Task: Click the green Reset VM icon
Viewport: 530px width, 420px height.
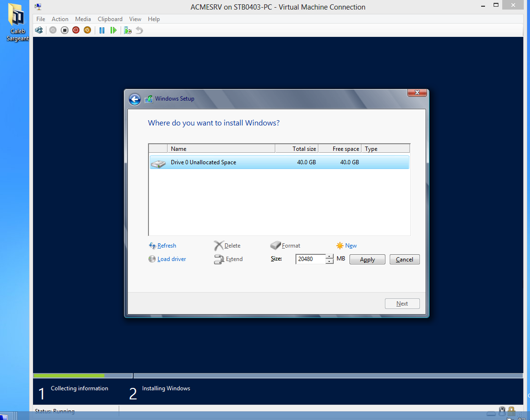Action: pyautogui.click(x=113, y=30)
